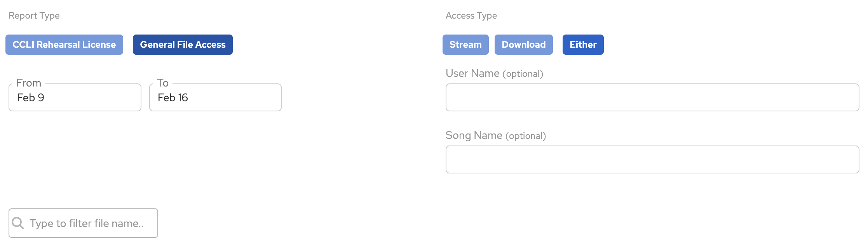Viewport: 868px width, 246px height.
Task: Click the Access Type heading
Action: click(471, 16)
